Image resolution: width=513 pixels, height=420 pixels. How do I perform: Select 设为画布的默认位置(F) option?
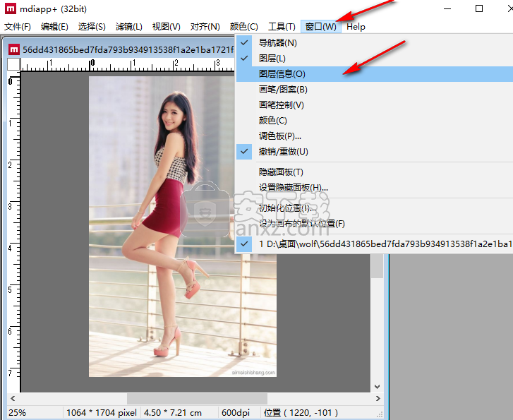coord(301,224)
